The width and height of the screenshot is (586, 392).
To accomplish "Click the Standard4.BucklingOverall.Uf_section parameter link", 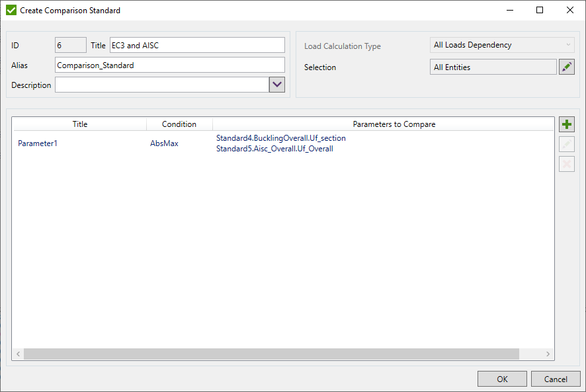I will click(280, 138).
